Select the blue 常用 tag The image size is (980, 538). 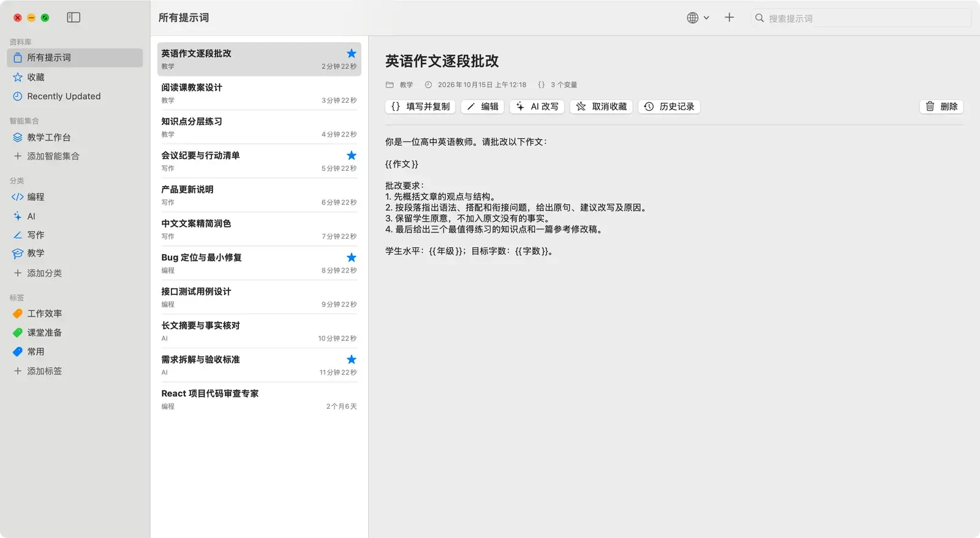click(x=75, y=351)
